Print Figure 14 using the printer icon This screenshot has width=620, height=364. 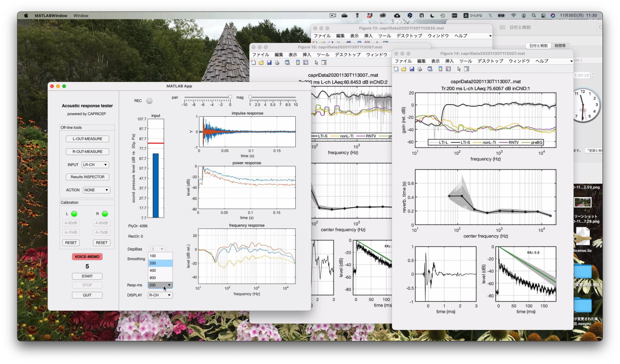pos(420,69)
